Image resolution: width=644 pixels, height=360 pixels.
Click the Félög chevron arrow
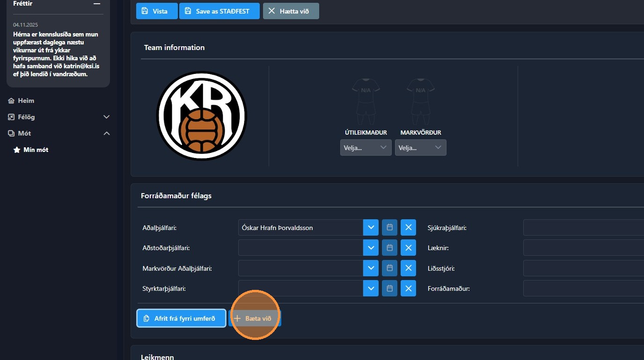[106, 117]
